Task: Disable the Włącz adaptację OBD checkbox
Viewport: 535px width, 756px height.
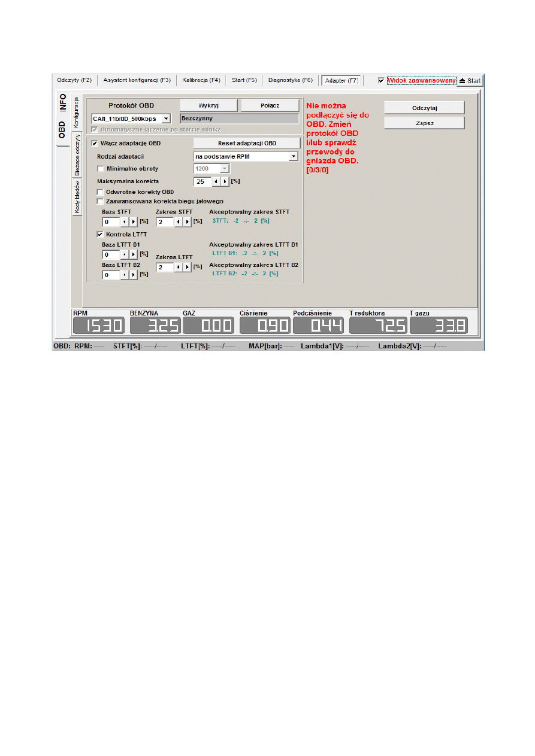Action: pos(95,144)
